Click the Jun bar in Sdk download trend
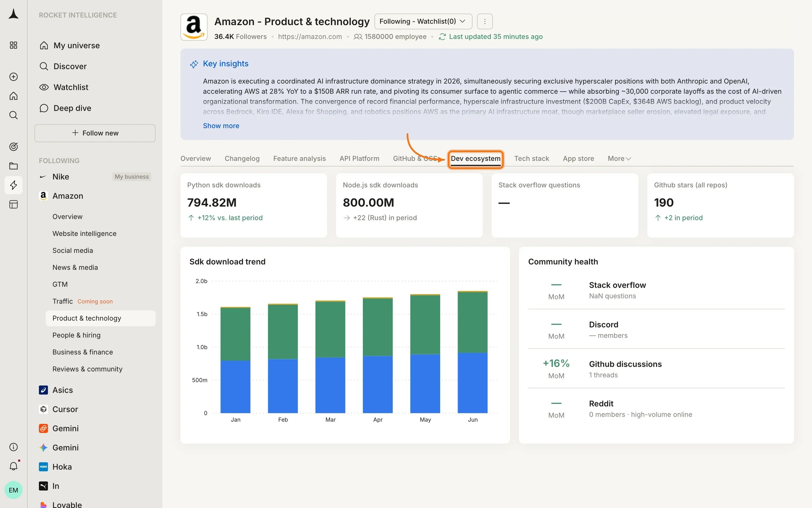Image resolution: width=812 pixels, height=508 pixels. [473, 352]
